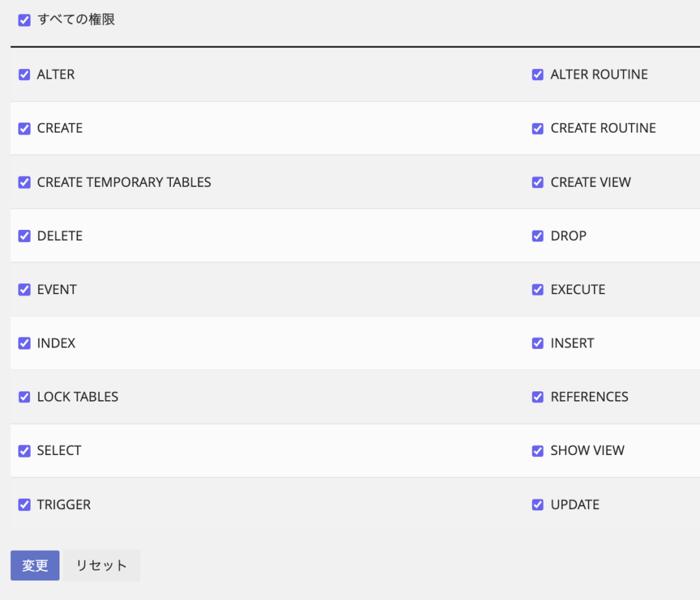
Task: Toggle the INDEX privilege
Action: pyautogui.click(x=25, y=343)
